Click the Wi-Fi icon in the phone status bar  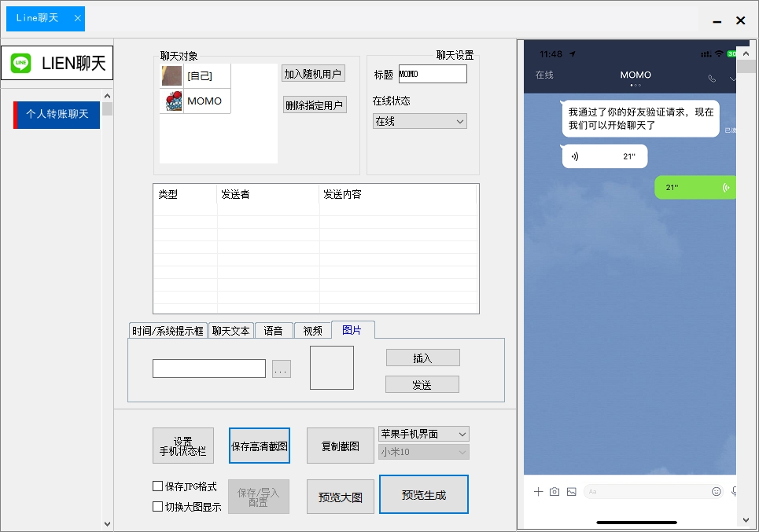717,53
